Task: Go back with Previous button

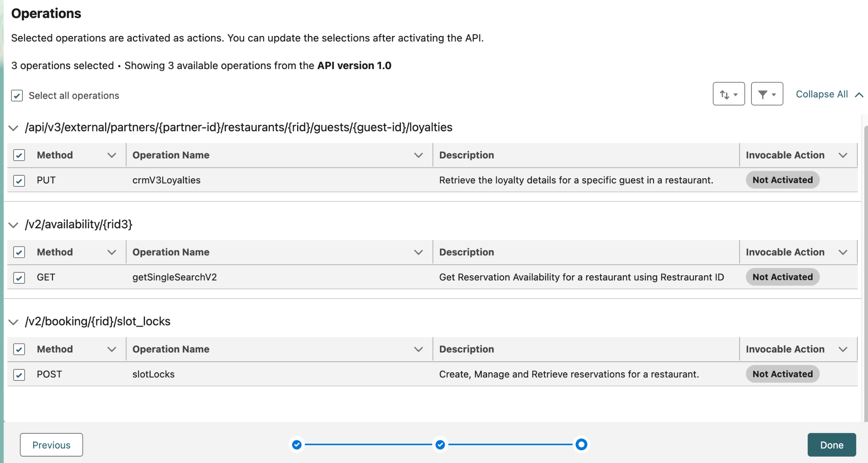Action: 51,445
